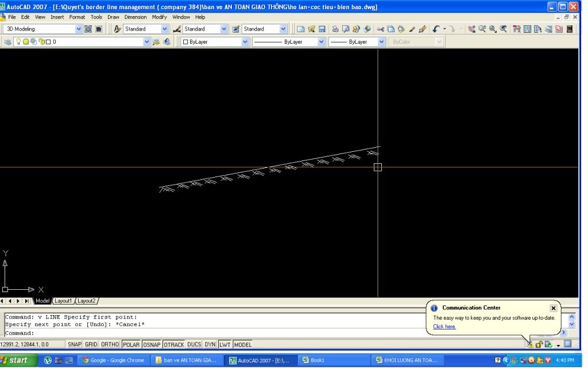
Task: Toggle OSNAP in status bar
Action: point(152,344)
